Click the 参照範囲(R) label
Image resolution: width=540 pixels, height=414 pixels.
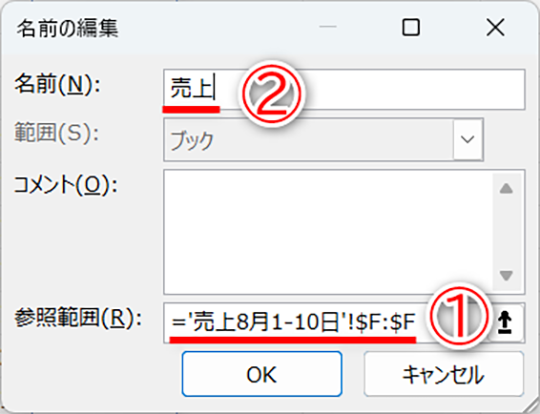click(x=78, y=319)
